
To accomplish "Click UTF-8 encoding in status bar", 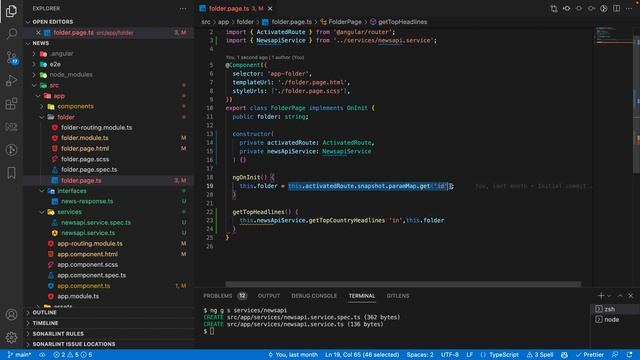I will [x=449, y=355].
